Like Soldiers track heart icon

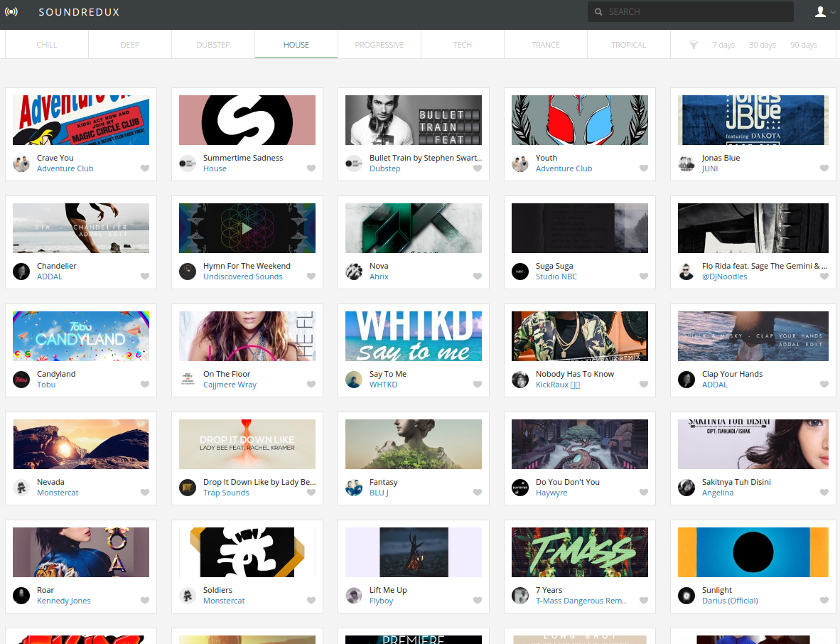[311, 601]
